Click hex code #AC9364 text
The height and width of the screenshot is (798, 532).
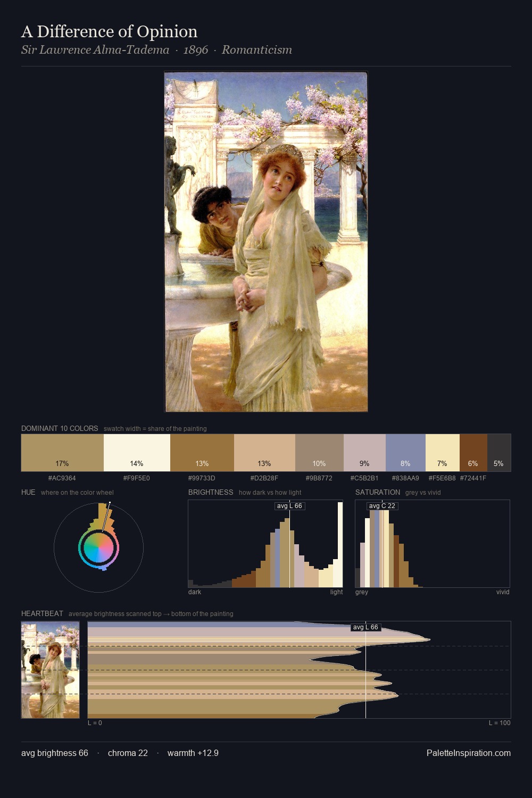(62, 478)
